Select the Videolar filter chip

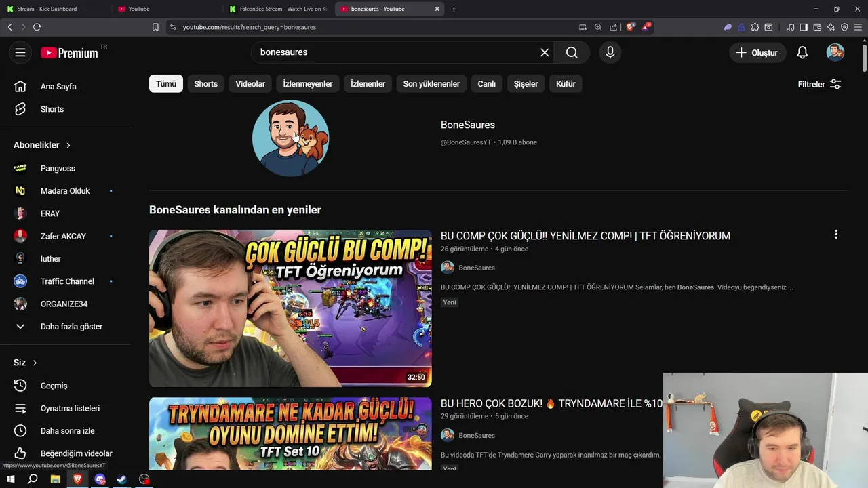250,84
